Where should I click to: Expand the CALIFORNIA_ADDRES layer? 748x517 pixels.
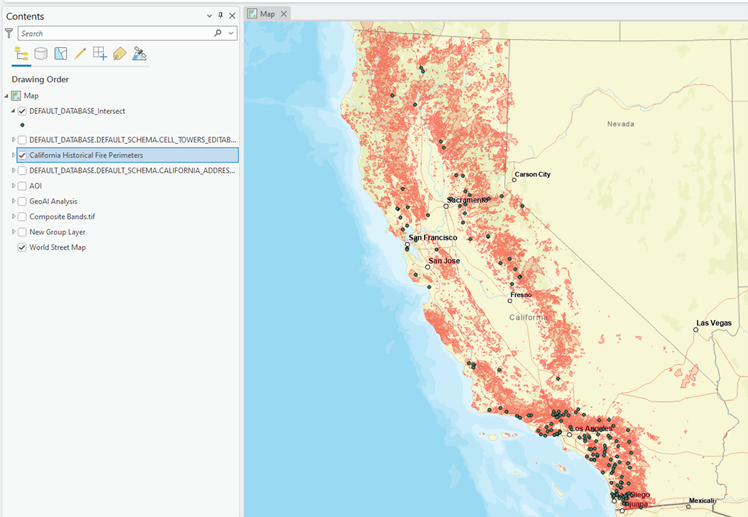13,170
